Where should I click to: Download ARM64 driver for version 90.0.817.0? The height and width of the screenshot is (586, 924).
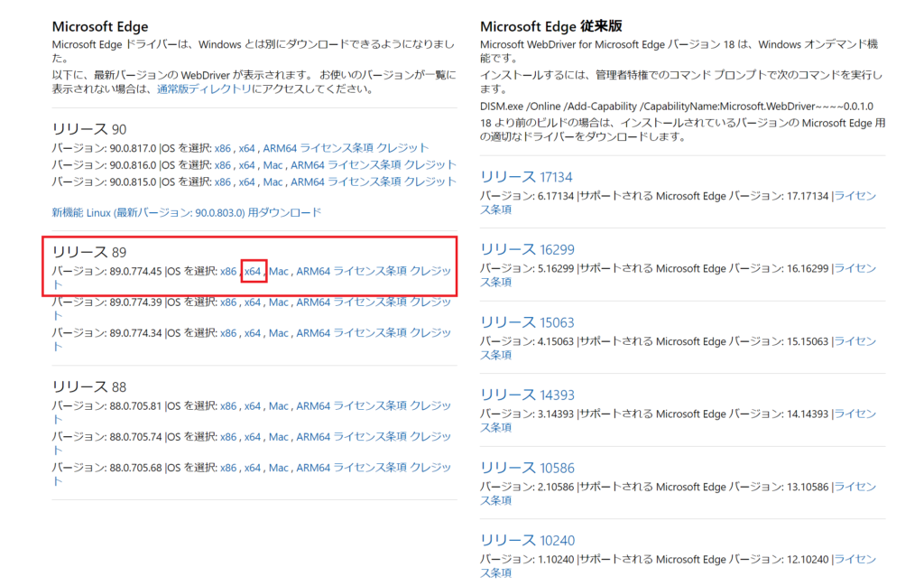280,148
